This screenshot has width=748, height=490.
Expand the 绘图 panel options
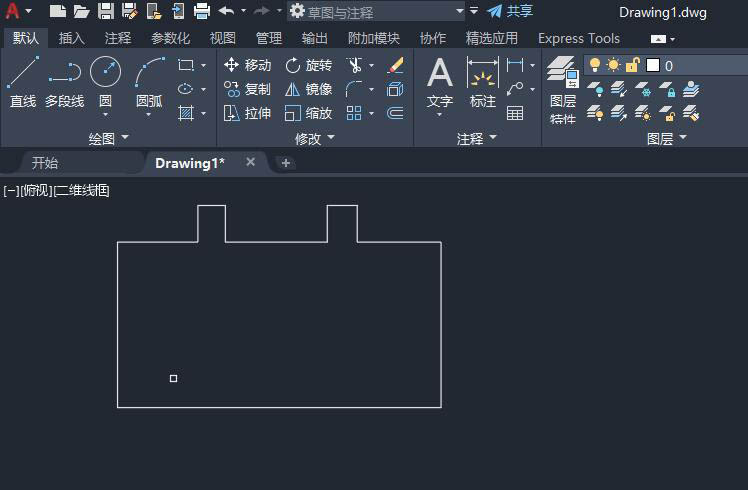[x=109, y=139]
